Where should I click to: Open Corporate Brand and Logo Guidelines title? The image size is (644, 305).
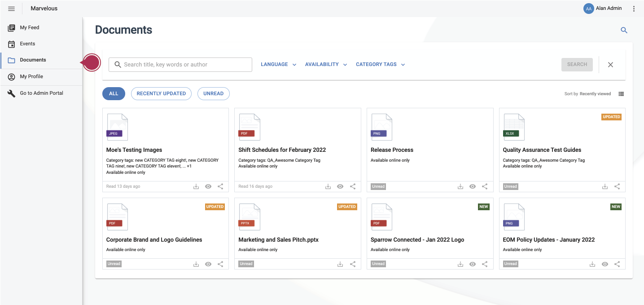click(154, 240)
